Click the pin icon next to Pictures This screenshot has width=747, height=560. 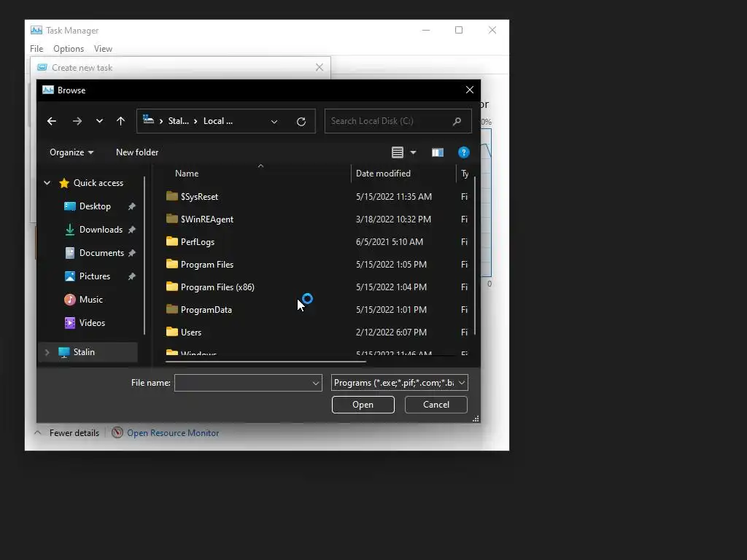coord(131,276)
